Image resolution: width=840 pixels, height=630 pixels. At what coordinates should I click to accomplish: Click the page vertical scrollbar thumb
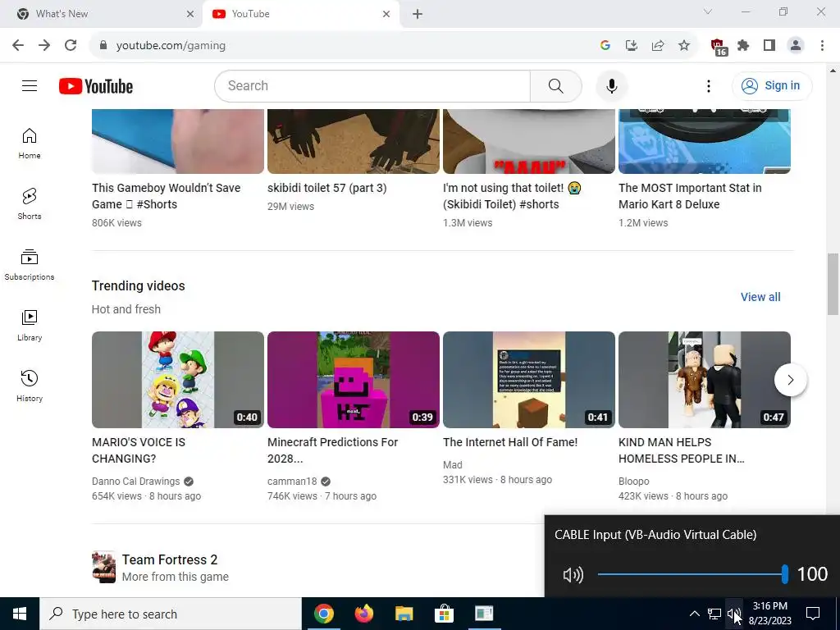tap(833, 285)
